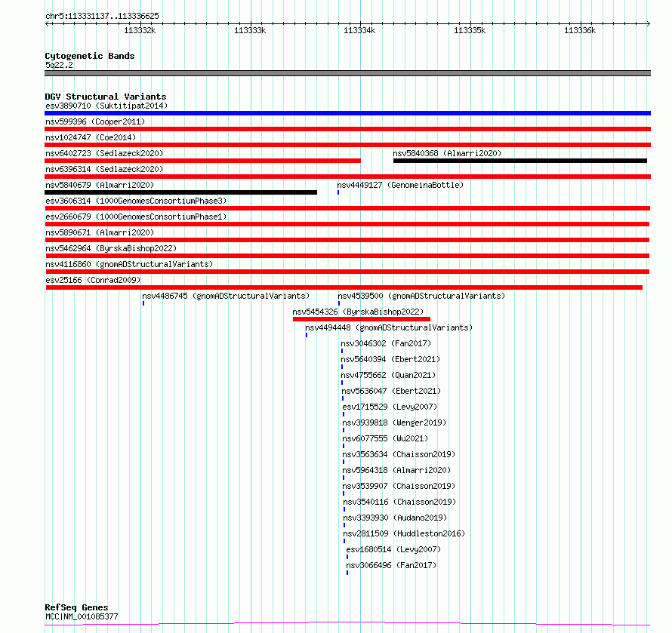Click the esv3890710 (Suktitipat2014) variant label
672x633 pixels.
coord(106,106)
